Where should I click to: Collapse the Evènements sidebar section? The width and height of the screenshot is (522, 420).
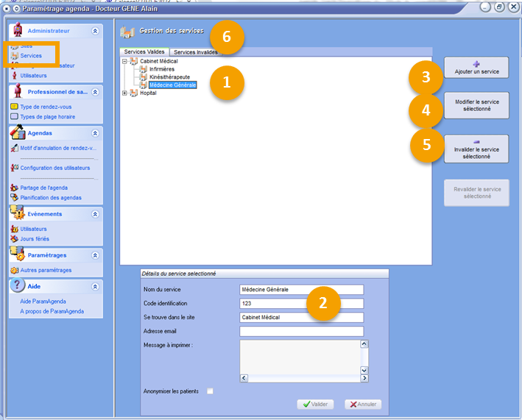click(x=95, y=214)
